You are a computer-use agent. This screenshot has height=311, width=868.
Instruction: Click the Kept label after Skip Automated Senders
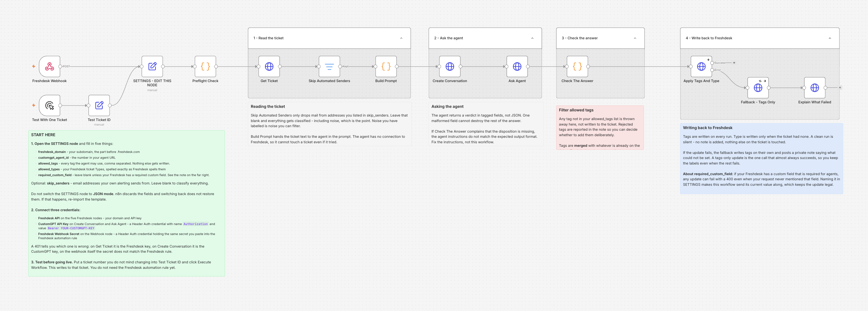coord(345,66)
